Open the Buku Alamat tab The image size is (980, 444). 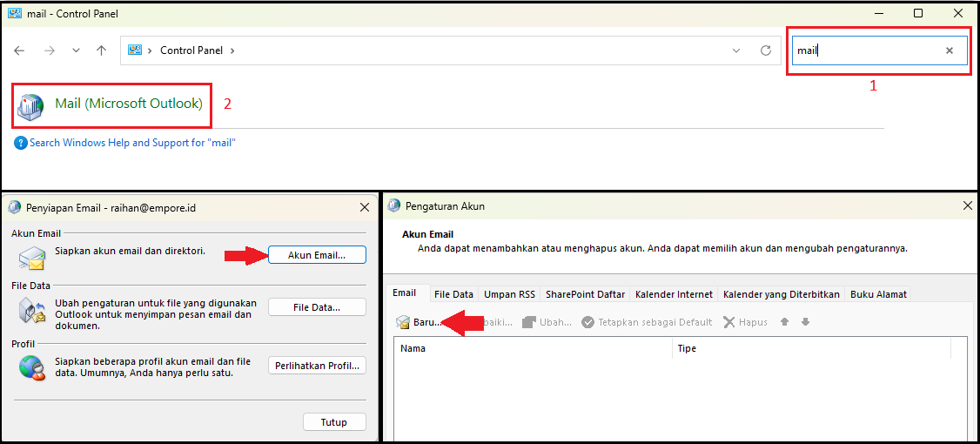[878, 294]
